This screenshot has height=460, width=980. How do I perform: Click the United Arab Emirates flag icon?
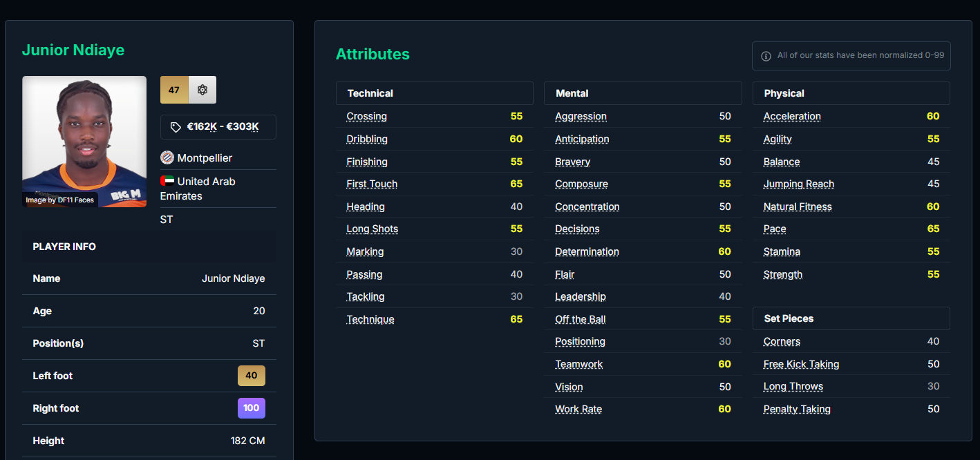[167, 181]
